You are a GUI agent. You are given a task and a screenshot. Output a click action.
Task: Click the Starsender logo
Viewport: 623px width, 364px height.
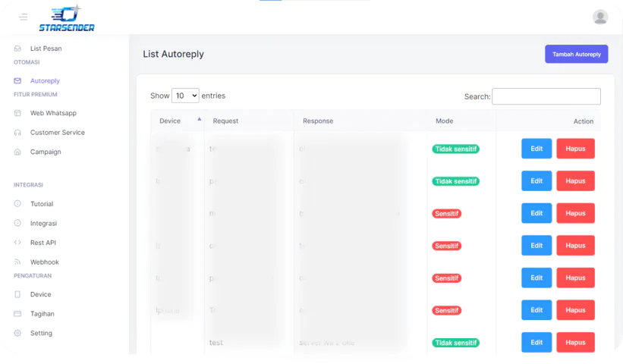click(x=67, y=18)
